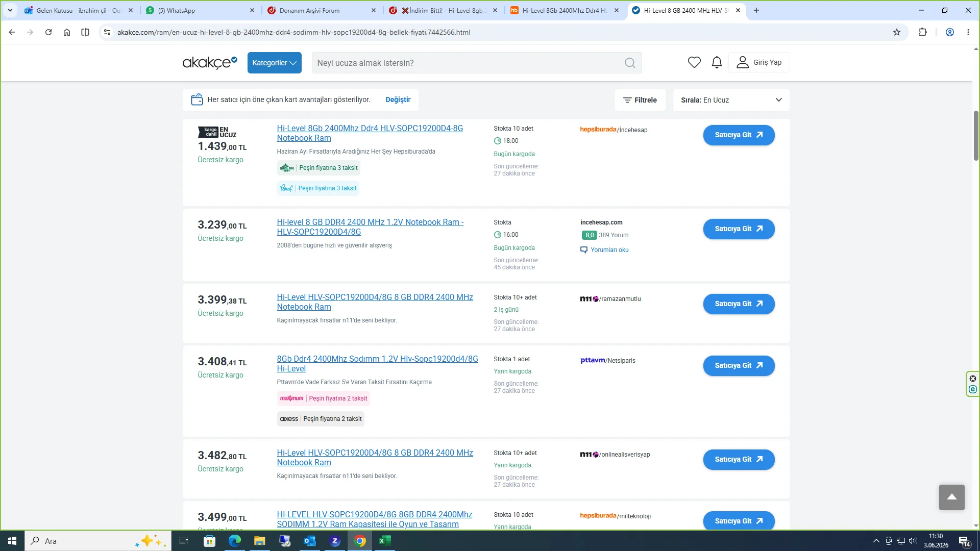Screen dimensions: 980x551
Task: Open Yorumları oku link for incehesap.com
Action: [604, 250]
